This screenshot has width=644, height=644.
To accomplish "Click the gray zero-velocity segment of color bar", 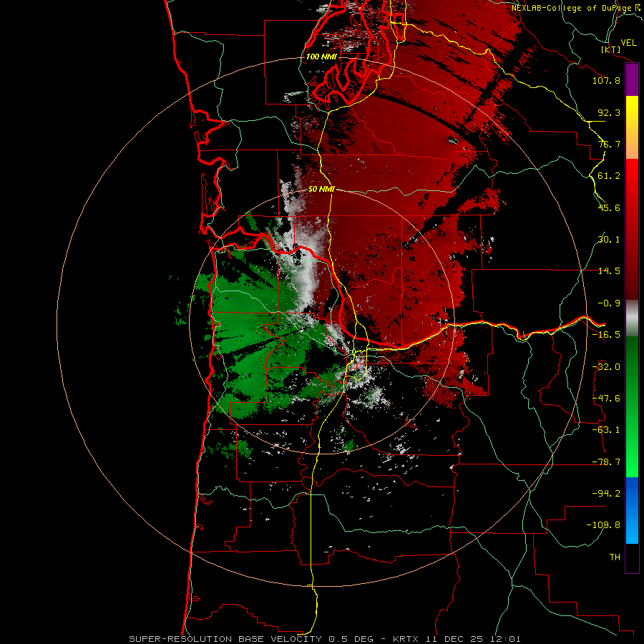I will point(632,318).
